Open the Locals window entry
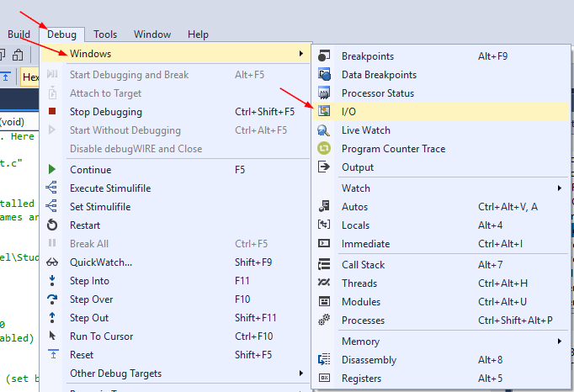The height and width of the screenshot is (392, 574). point(441,225)
